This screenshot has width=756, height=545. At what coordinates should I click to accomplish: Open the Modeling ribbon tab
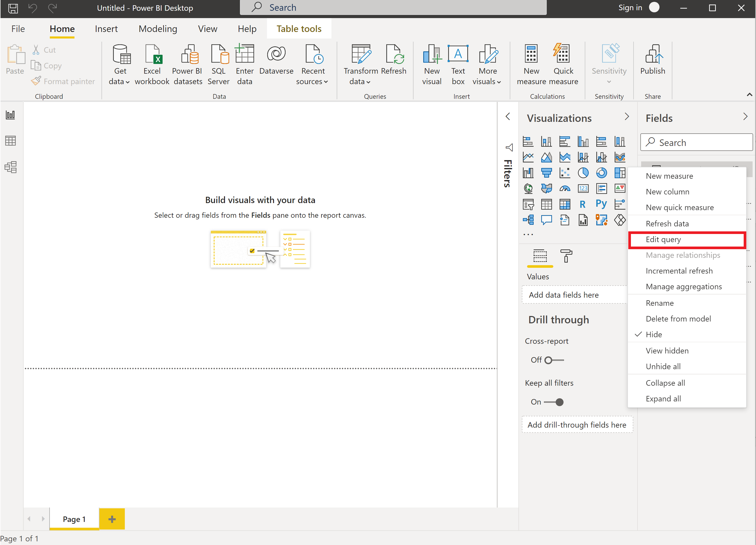point(158,29)
